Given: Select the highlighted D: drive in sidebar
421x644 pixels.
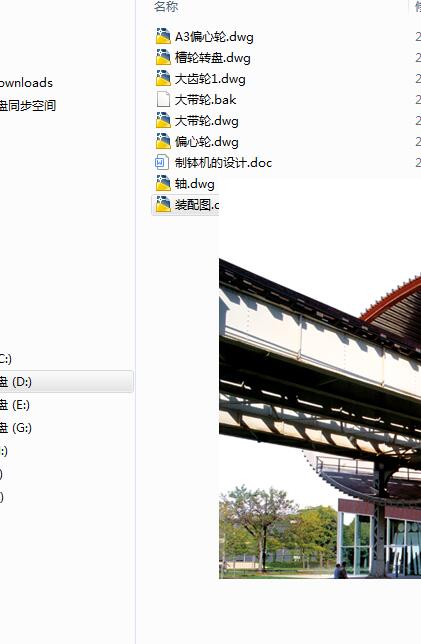Looking at the screenshot, I should [x=66, y=382].
